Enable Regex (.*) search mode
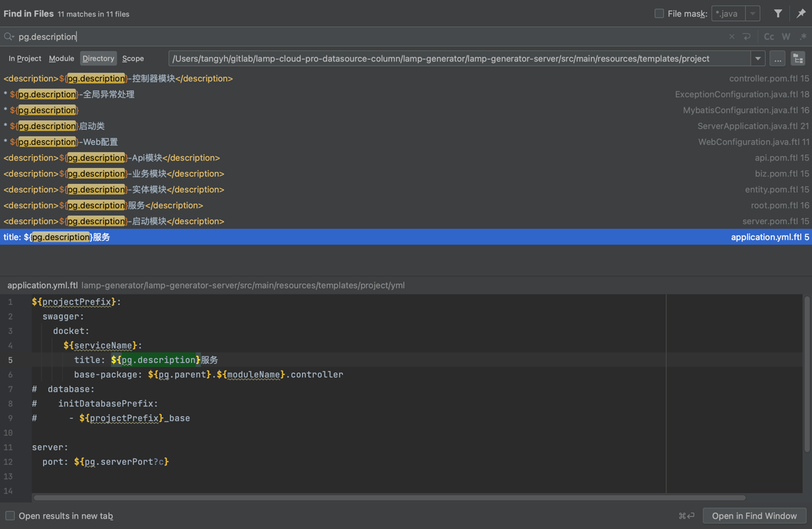 tap(802, 37)
